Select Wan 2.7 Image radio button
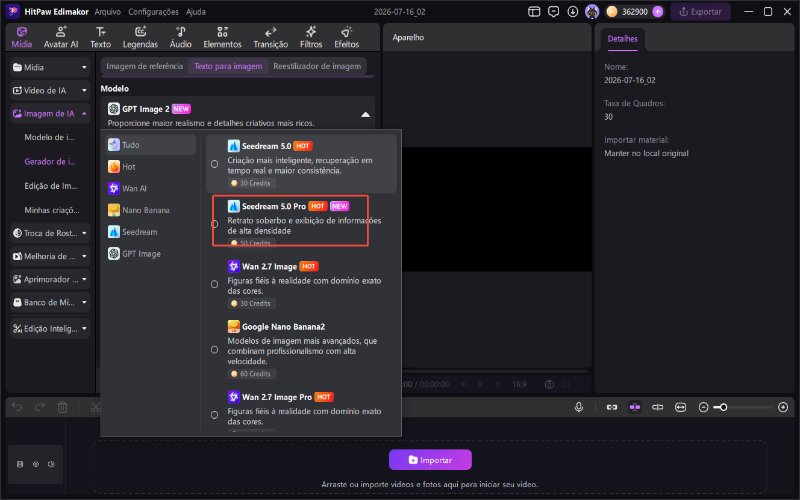Image resolution: width=800 pixels, height=500 pixels. (x=214, y=284)
